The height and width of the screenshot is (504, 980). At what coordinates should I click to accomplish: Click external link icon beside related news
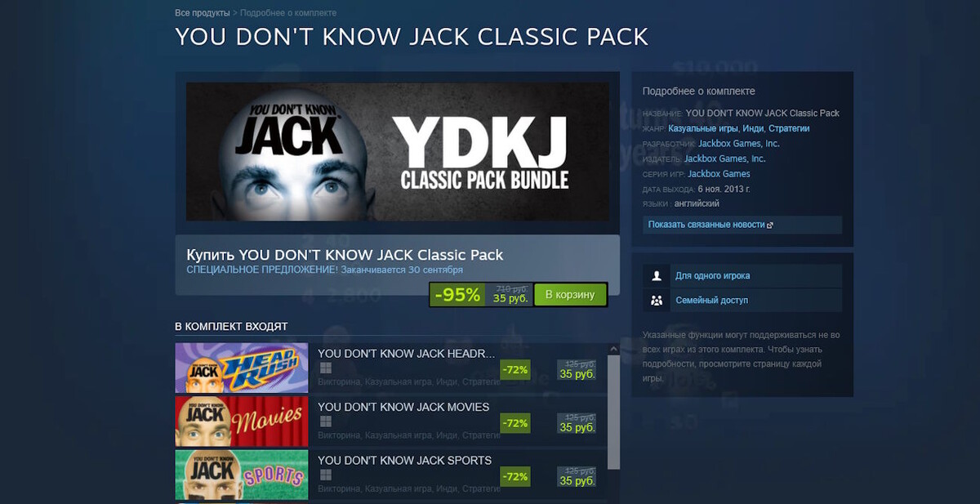pyautogui.click(x=770, y=225)
